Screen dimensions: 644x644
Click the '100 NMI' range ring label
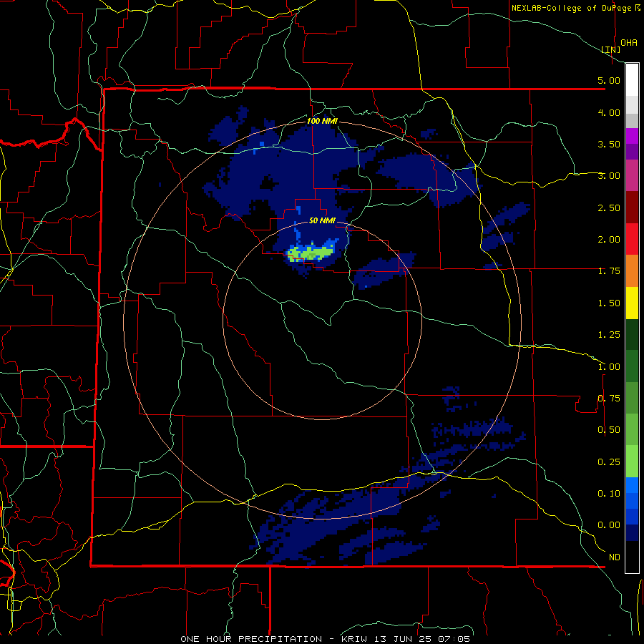pos(322,121)
